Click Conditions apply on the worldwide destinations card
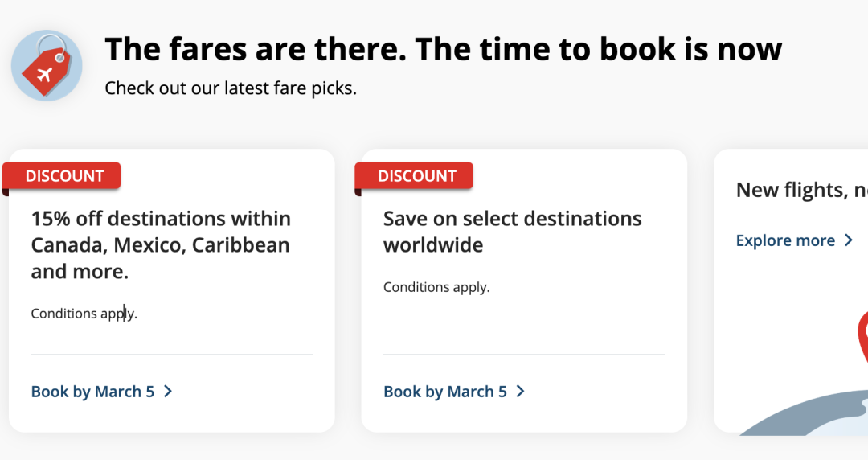 (x=436, y=287)
